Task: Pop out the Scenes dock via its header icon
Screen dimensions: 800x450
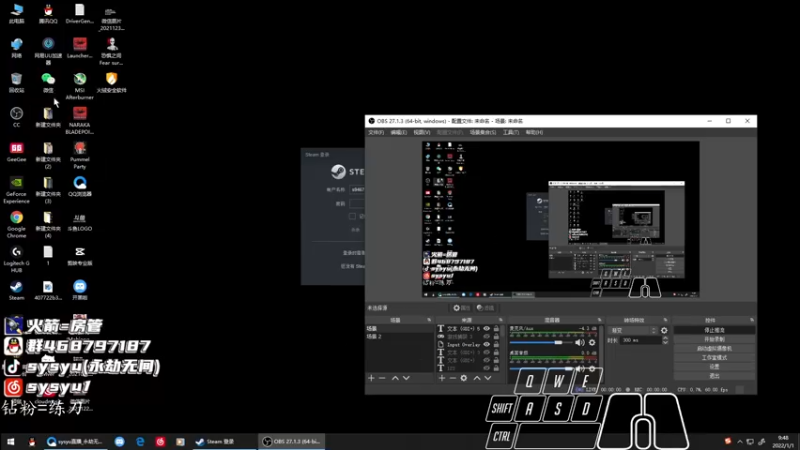Action: pos(429,320)
